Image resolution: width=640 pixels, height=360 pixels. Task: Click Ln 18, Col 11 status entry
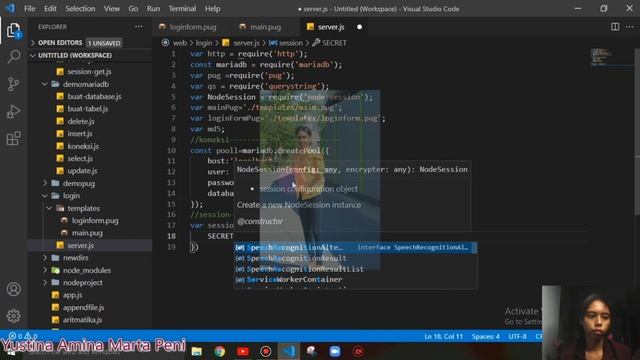[x=443, y=337]
